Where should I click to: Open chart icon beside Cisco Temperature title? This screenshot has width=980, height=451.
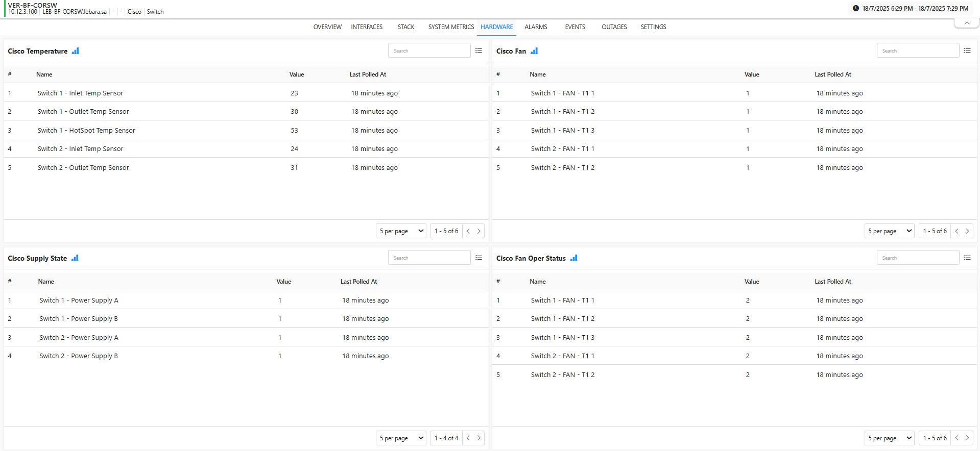pos(76,51)
